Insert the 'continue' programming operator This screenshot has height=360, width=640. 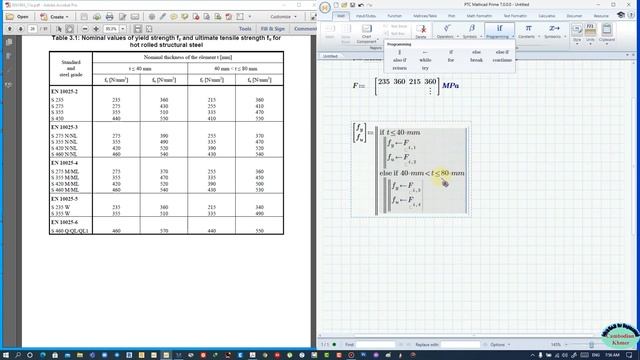tap(502, 60)
